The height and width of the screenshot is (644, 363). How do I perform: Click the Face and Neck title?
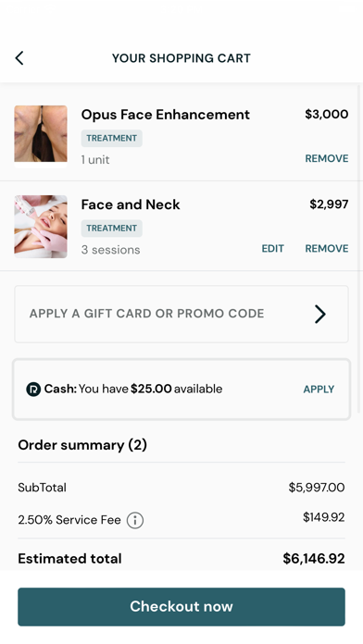point(131,204)
